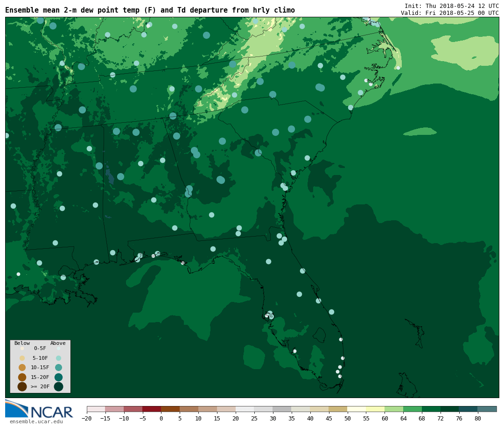Click the Above 0-5F legend circle
Screen dimensions: 504x427
coord(58,348)
